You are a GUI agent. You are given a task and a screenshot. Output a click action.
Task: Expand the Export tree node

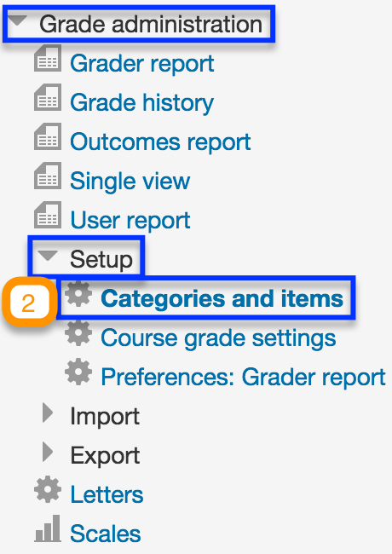[48, 452]
